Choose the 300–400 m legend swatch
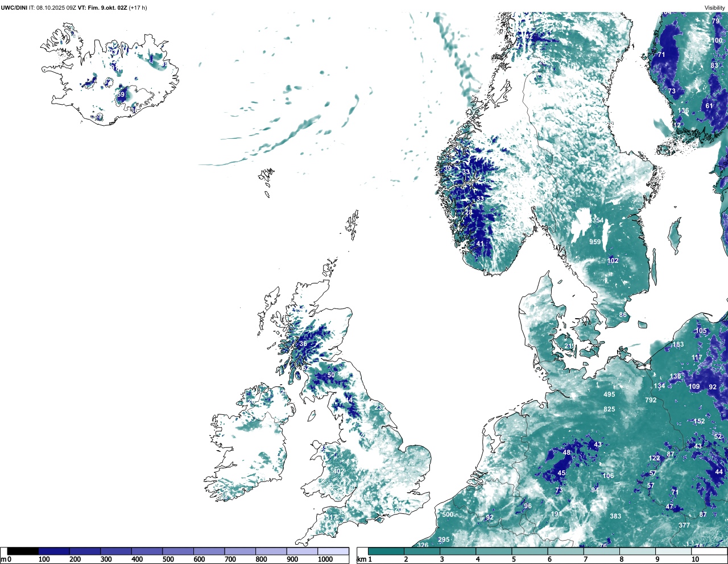The image size is (728, 564). tap(116, 551)
